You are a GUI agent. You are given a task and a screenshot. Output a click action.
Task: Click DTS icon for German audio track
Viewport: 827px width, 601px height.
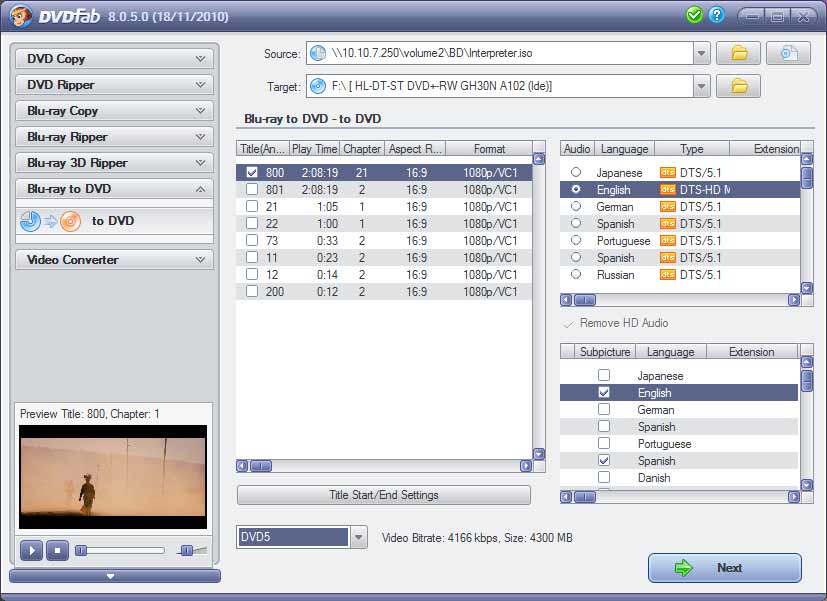pos(667,207)
